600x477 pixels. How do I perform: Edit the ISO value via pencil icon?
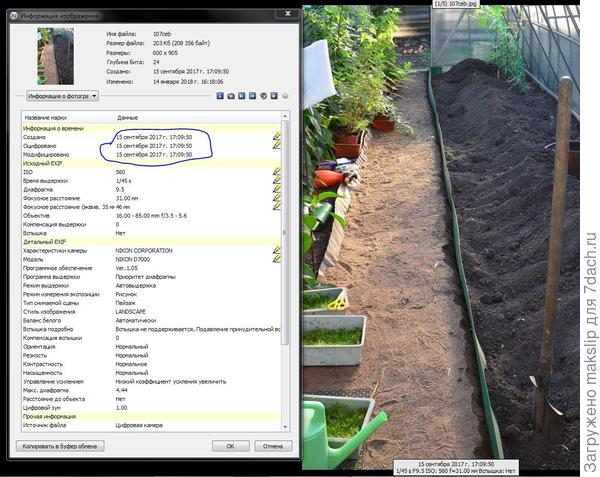[276, 171]
